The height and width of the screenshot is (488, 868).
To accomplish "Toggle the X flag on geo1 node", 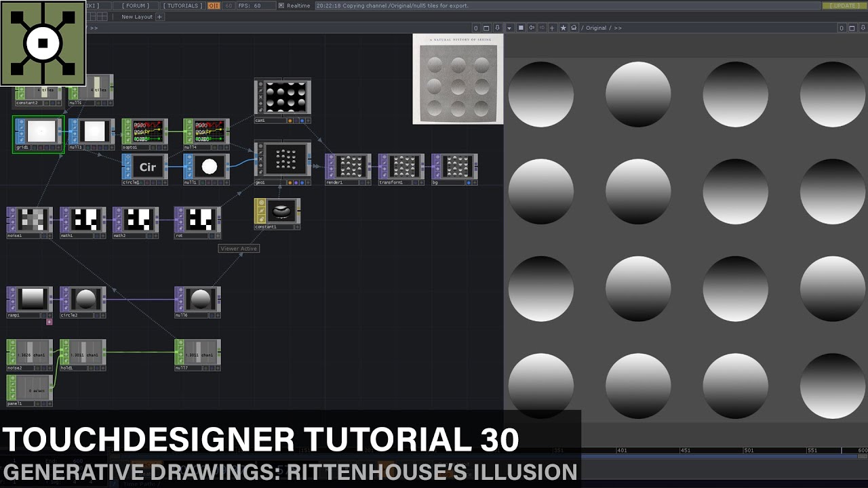I will tap(260, 159).
